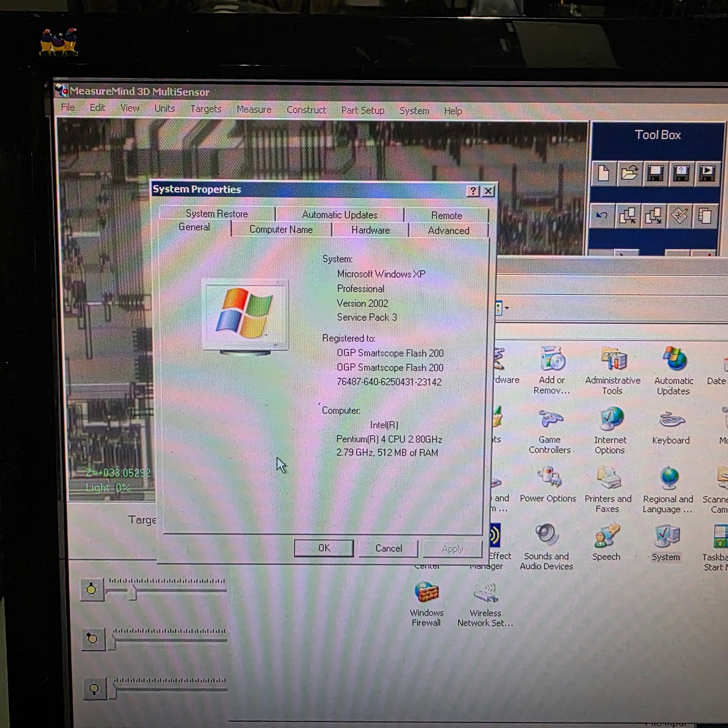Open the Construct menu
The height and width of the screenshot is (728, 728).
coord(306,110)
